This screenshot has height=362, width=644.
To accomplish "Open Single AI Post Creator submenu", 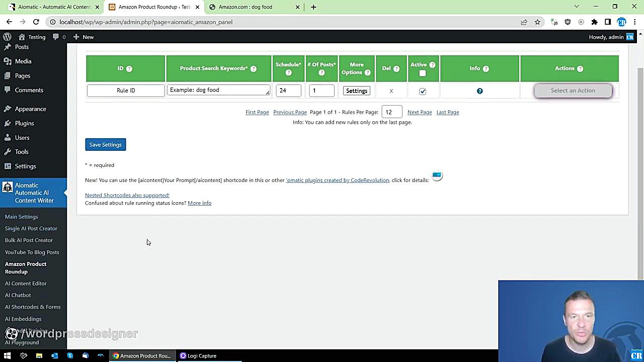I will [31, 229].
